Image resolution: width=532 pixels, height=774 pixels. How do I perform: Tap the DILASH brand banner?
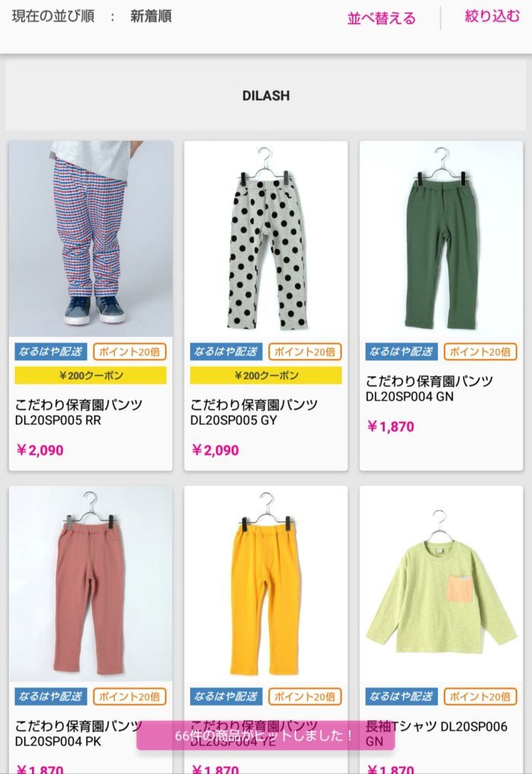pyautogui.click(x=266, y=95)
